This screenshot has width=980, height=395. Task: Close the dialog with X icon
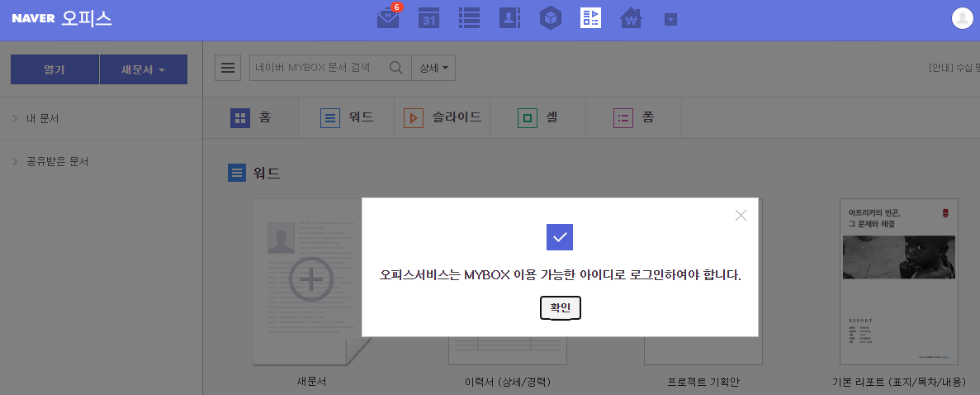[x=741, y=216]
